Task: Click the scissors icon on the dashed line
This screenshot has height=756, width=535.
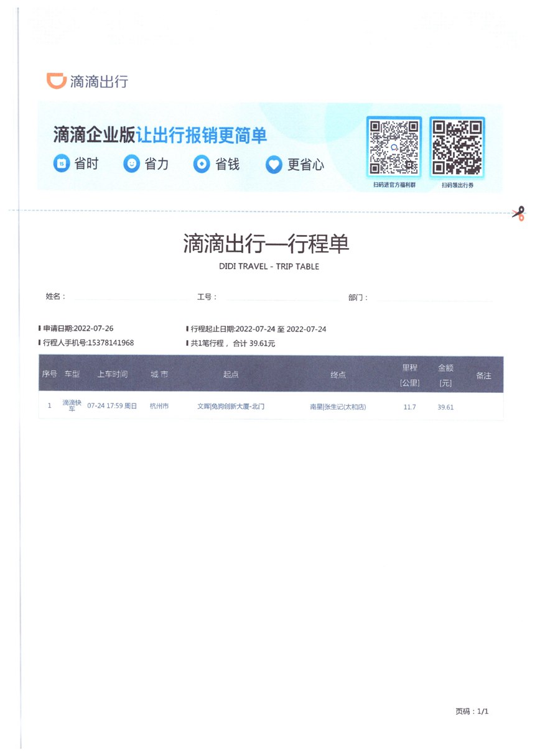Action: pyautogui.click(x=519, y=213)
